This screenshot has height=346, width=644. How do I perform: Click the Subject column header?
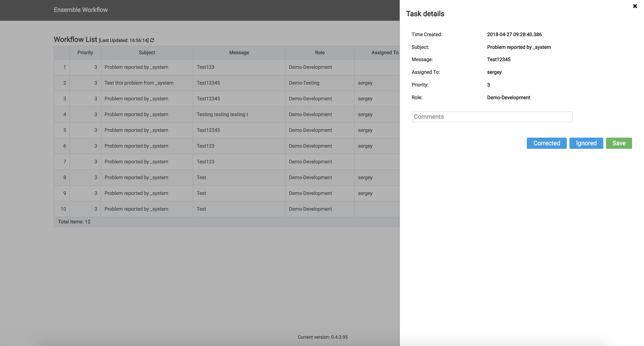click(147, 52)
